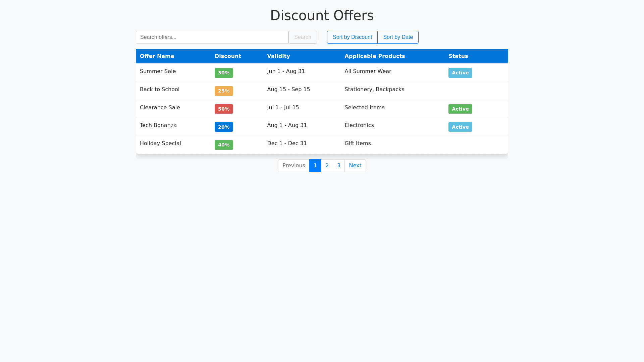Click Summer Sale's Active status badge
The width and height of the screenshot is (644, 362).
coord(460,73)
